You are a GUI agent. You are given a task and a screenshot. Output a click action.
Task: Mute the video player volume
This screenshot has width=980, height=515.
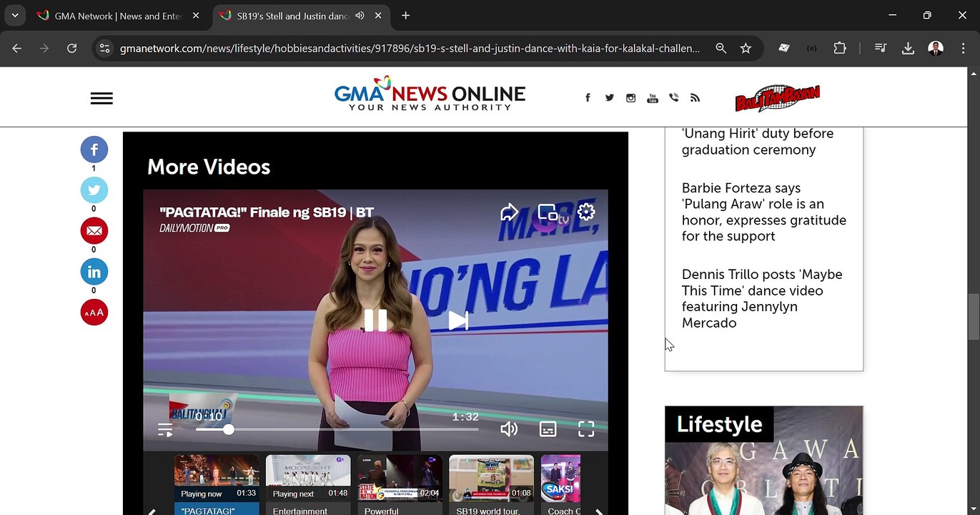pos(509,429)
